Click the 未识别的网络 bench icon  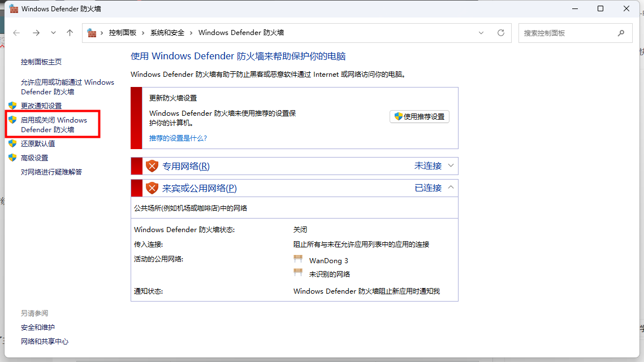pos(298,273)
